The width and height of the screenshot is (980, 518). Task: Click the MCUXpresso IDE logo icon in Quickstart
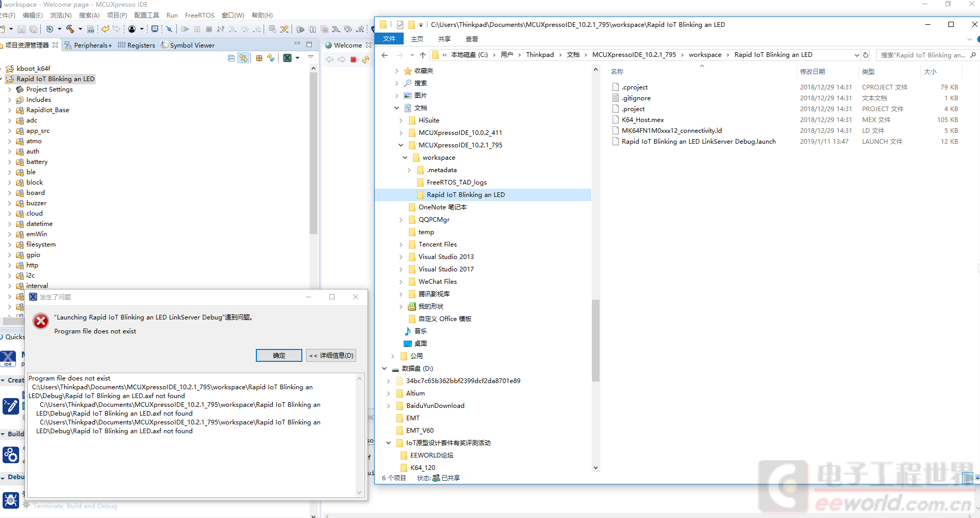coord(8,359)
